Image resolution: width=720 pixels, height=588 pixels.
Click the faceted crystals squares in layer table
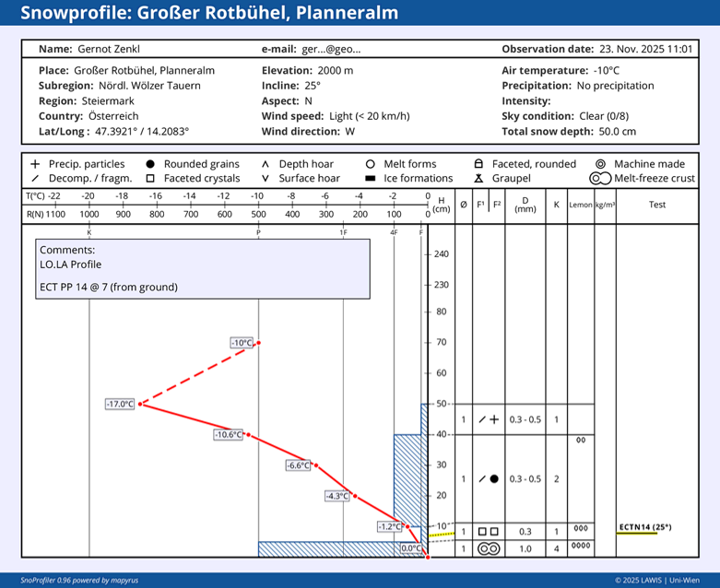point(489,532)
